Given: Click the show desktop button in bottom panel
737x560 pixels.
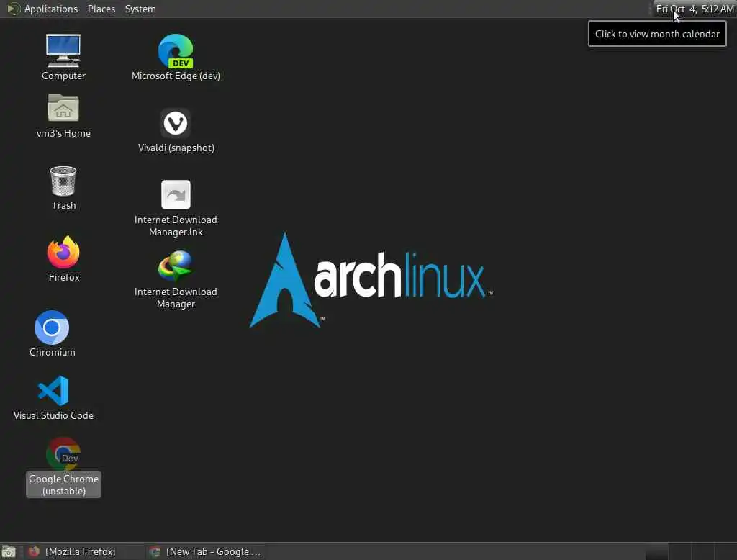Looking at the screenshot, I should [9, 551].
